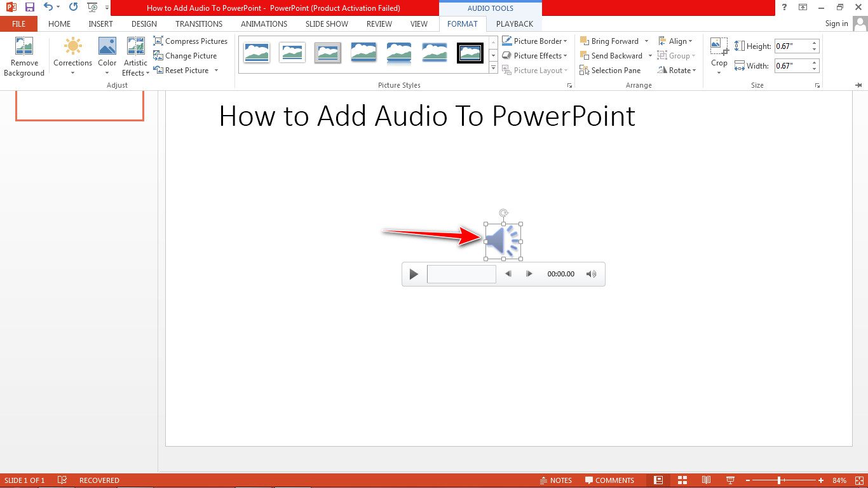Click the spell check icon in status bar

point(62,480)
